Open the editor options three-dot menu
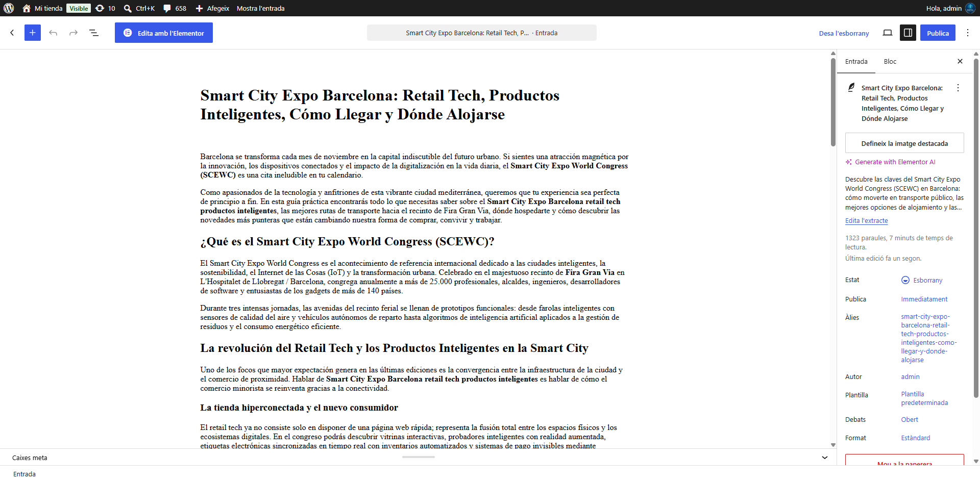Viewport: 980px width, 482px height. tap(968, 33)
